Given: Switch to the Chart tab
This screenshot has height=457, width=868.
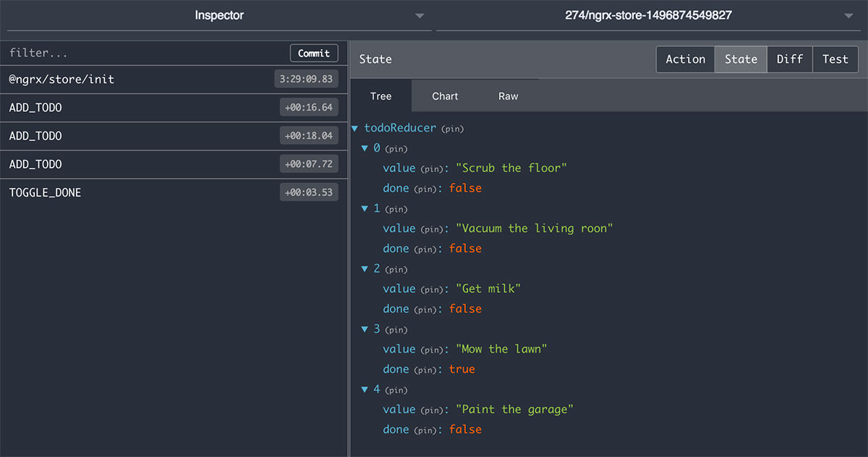Looking at the screenshot, I should click(x=444, y=95).
